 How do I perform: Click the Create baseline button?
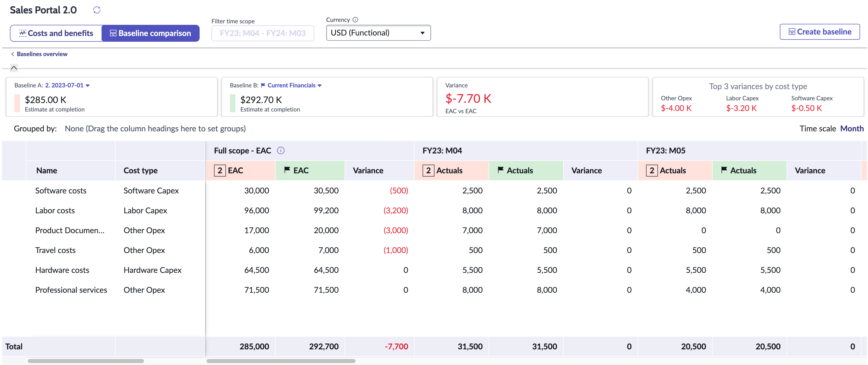point(820,32)
